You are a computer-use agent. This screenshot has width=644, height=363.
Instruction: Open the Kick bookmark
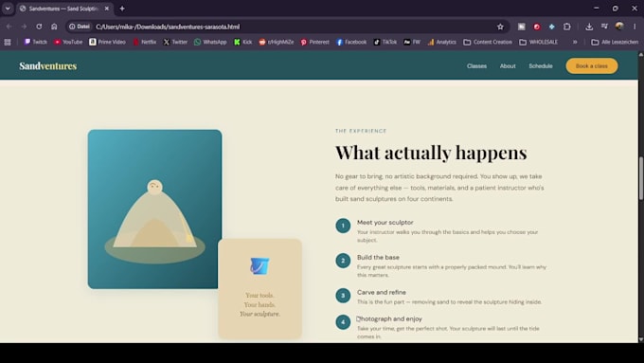242,42
